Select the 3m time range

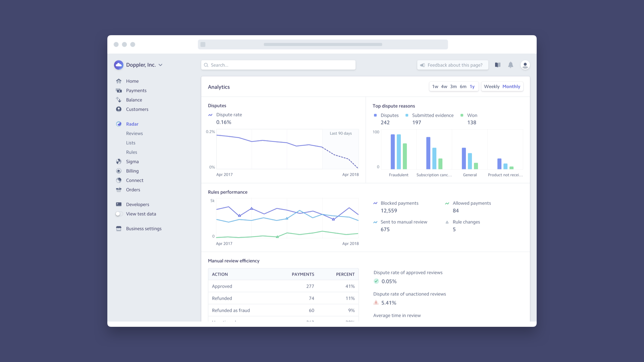(453, 86)
